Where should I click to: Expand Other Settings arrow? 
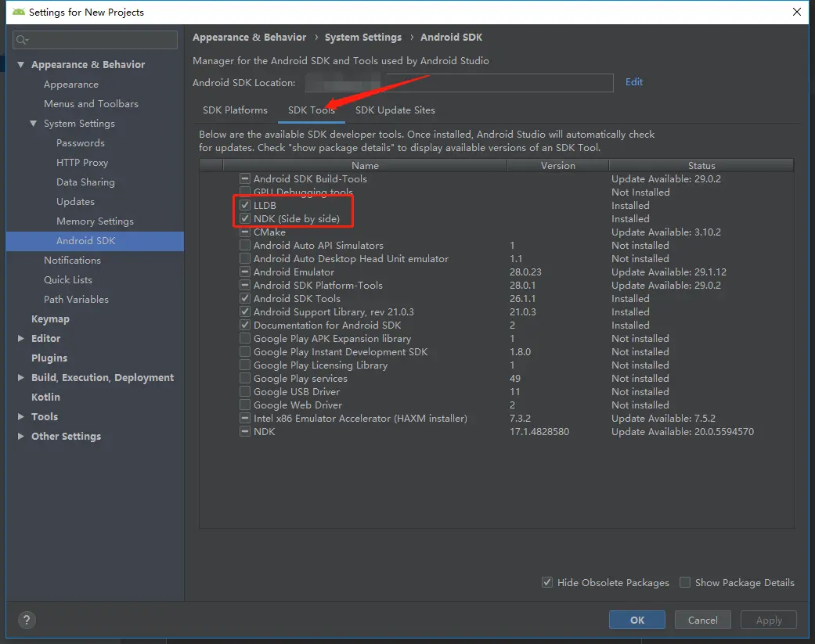coord(21,437)
